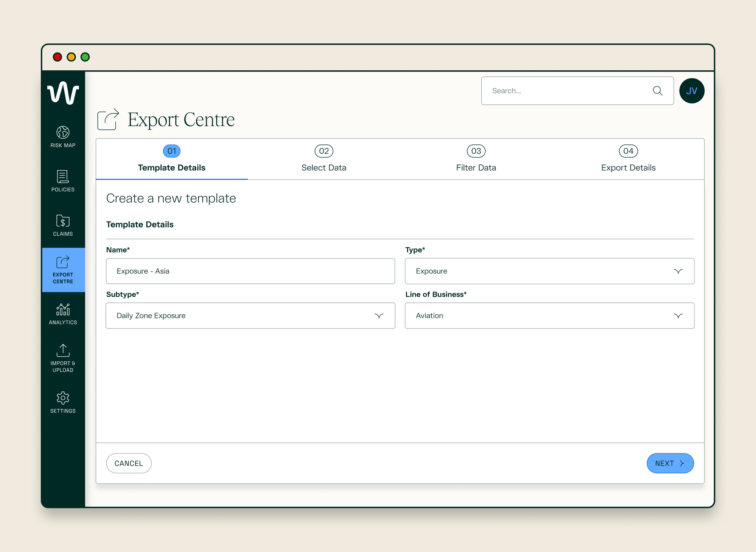Switch to step 03 Filter Data
Image resolution: width=756 pixels, height=552 pixels.
click(476, 159)
